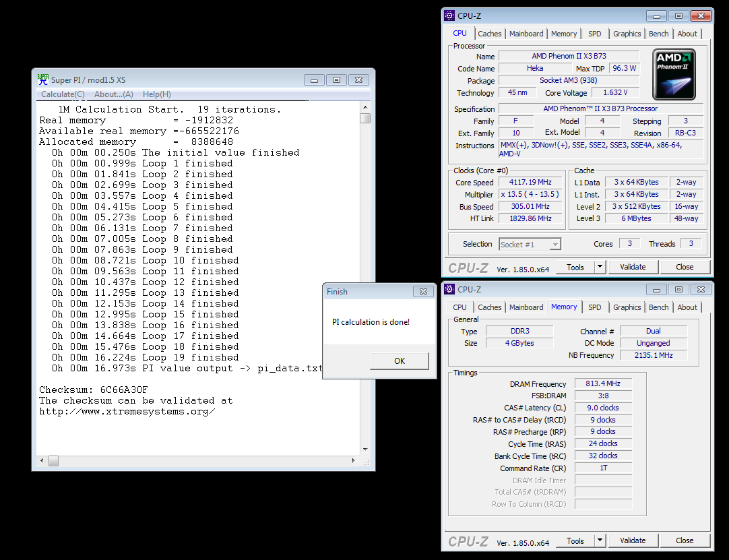Click the Multiplier value x 13.5

pyautogui.click(x=530, y=195)
